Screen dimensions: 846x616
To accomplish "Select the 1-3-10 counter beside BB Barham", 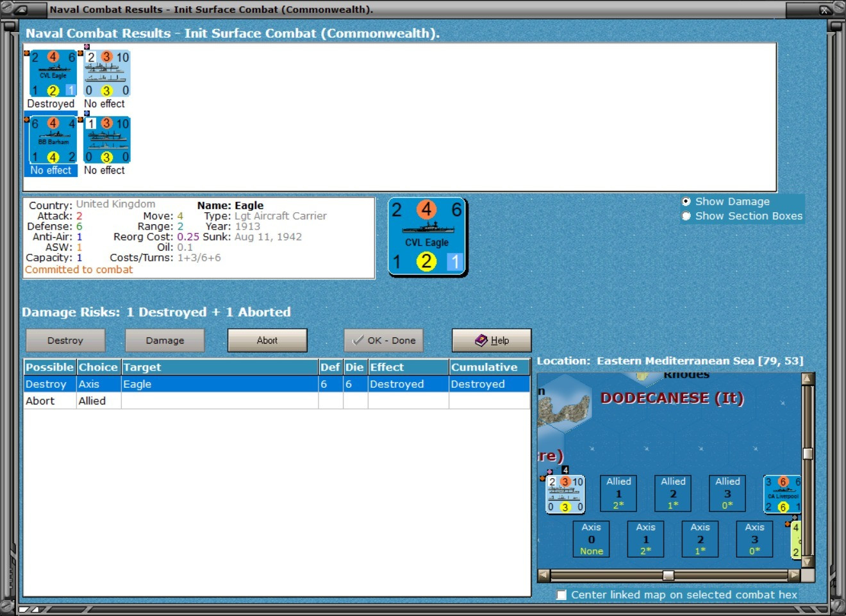I will tap(108, 140).
